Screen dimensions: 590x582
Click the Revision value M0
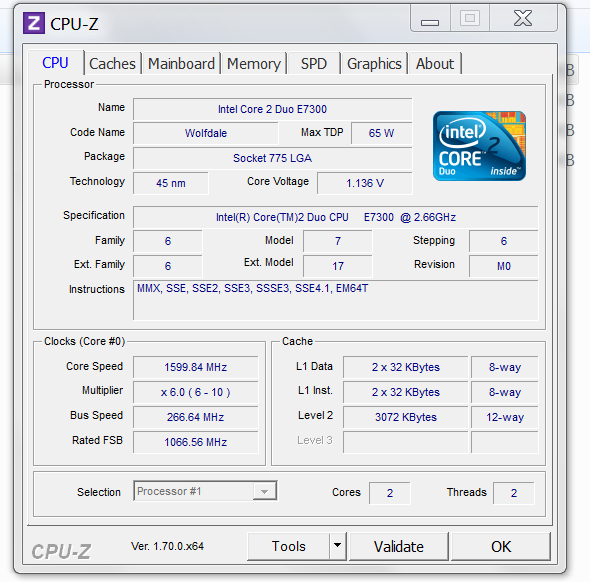504,266
